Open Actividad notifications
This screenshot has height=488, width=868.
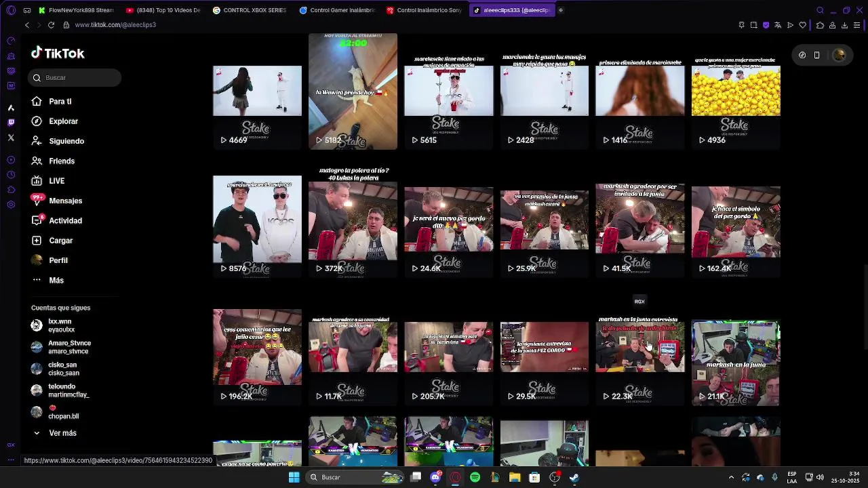click(x=56, y=220)
